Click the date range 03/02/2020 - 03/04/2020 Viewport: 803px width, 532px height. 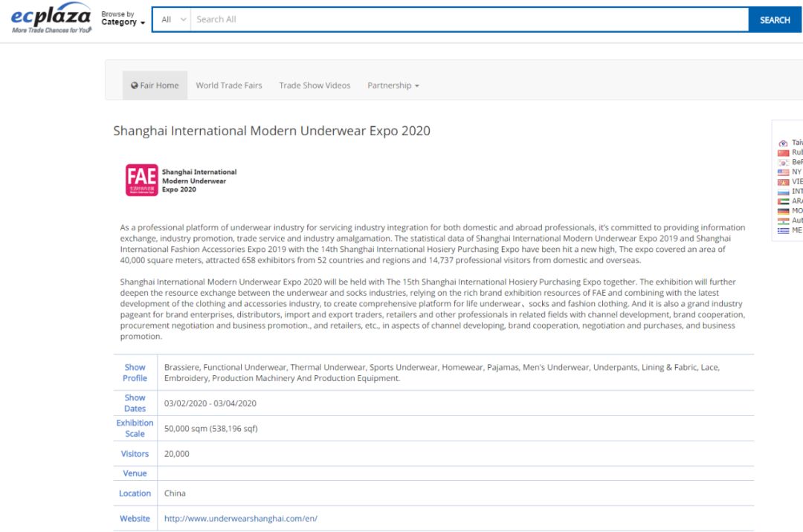pyautogui.click(x=210, y=403)
